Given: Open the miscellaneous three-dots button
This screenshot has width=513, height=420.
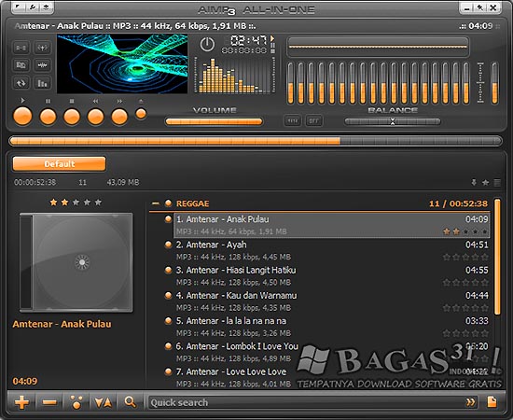Looking at the screenshot, I should click(76, 402).
